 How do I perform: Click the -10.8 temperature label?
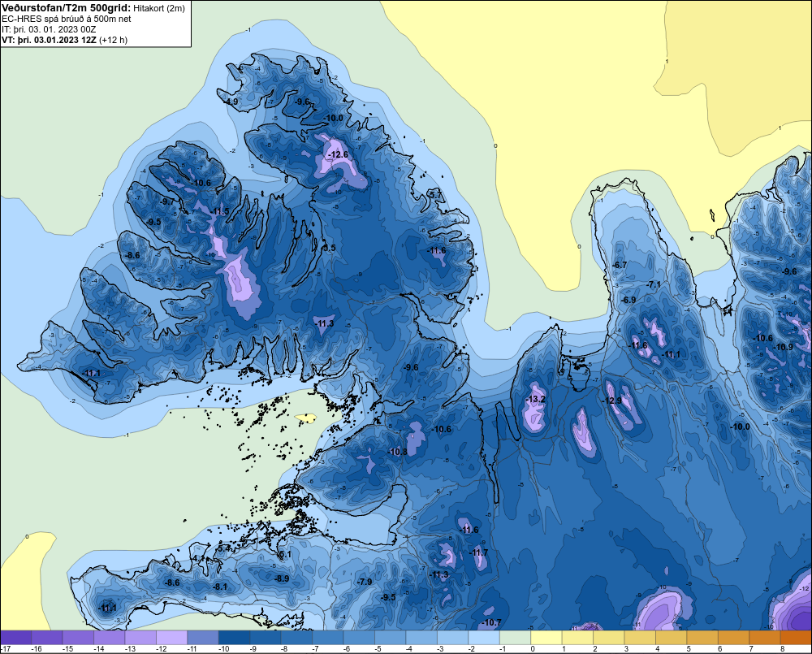pos(398,452)
